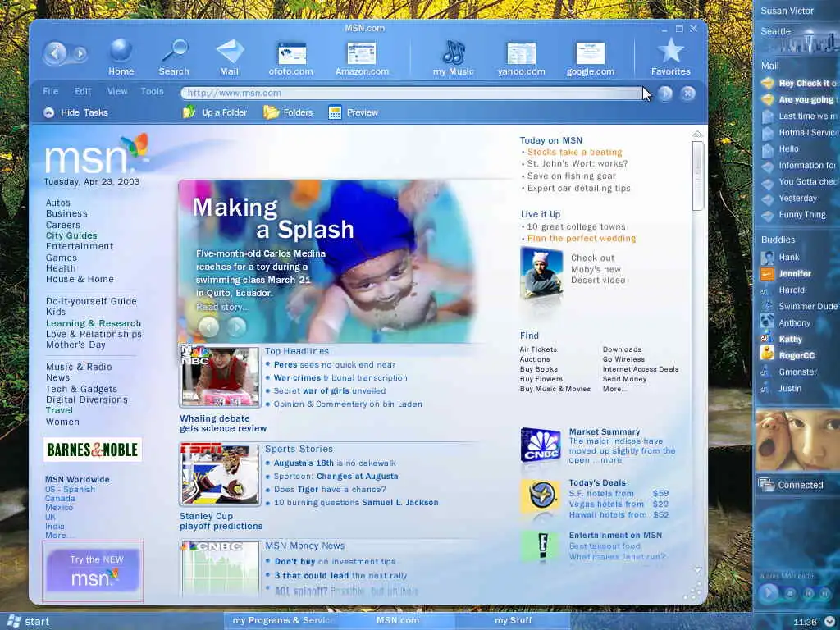Click page scrollbar down arrow
840x630 pixels.
pyautogui.click(x=697, y=569)
